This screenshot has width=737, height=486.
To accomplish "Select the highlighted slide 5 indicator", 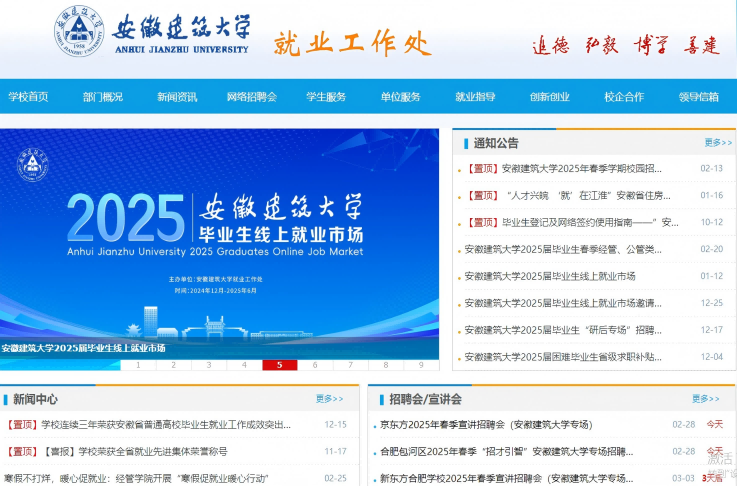I will coord(279,365).
